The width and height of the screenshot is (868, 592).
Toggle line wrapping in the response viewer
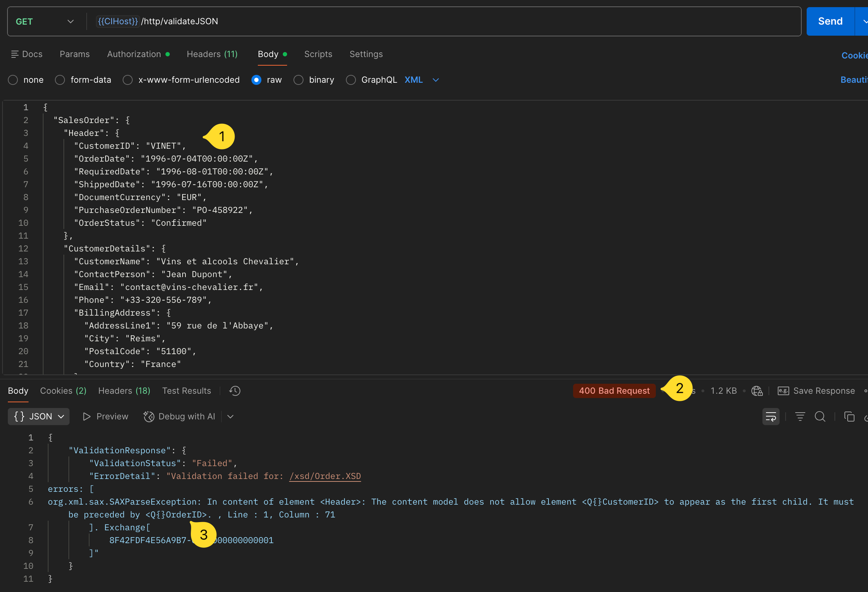tap(771, 416)
